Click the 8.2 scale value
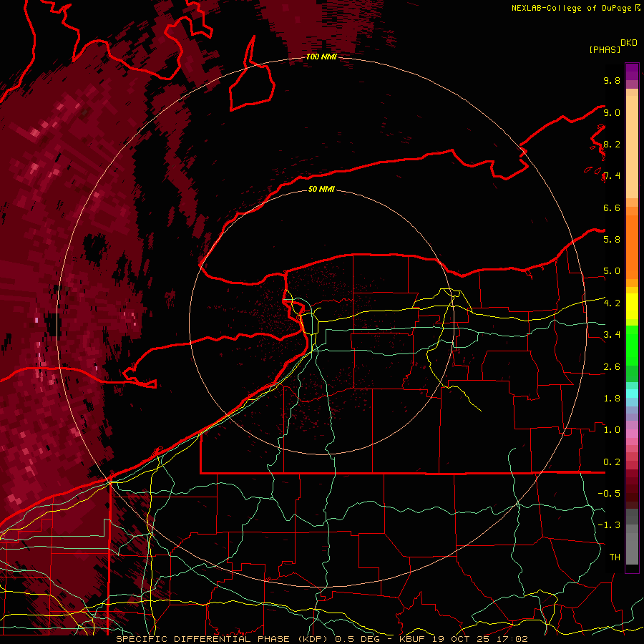 (612, 144)
